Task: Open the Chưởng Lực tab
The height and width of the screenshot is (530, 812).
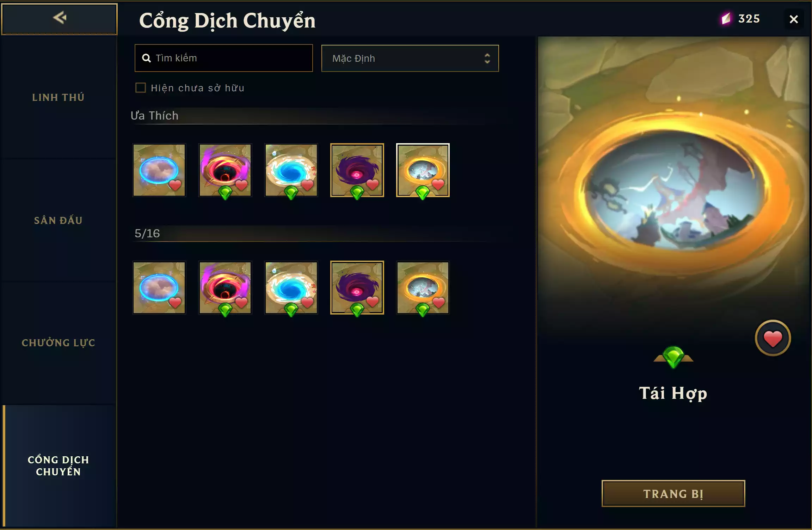Action: (x=58, y=343)
